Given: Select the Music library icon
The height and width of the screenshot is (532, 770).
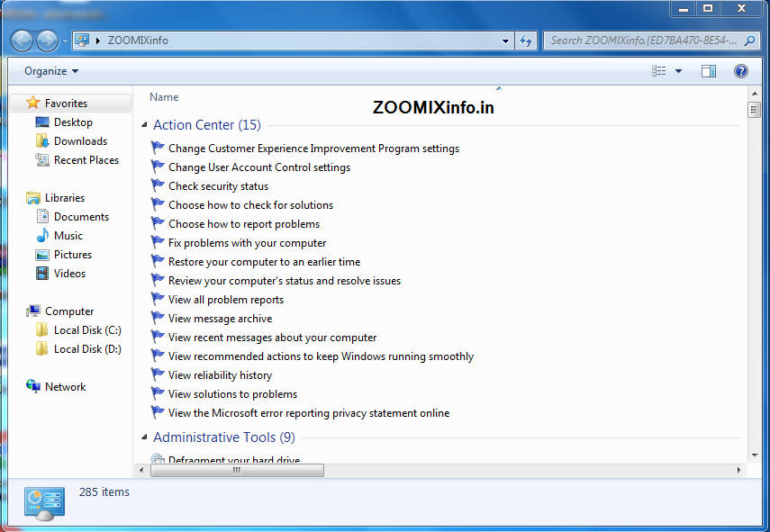Looking at the screenshot, I should click(x=41, y=235).
